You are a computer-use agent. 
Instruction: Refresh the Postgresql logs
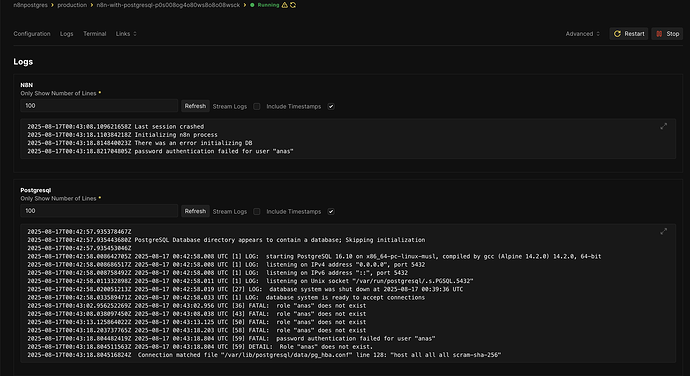tap(195, 211)
